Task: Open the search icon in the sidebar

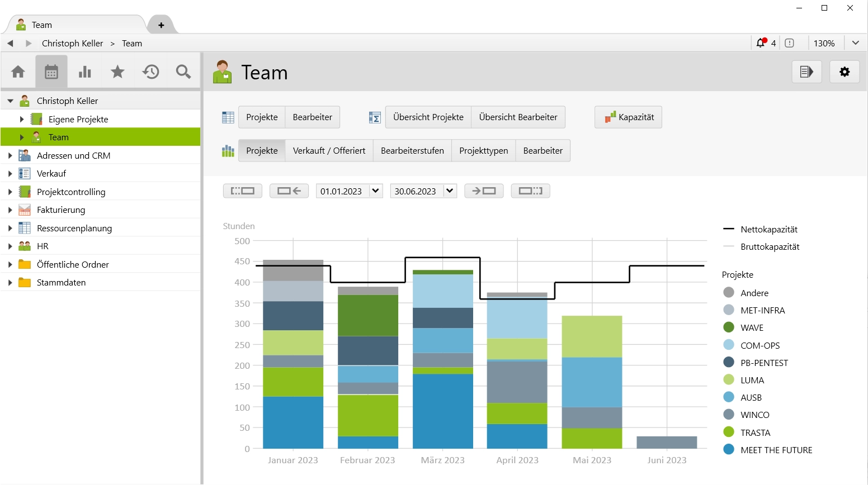Action: click(x=183, y=71)
